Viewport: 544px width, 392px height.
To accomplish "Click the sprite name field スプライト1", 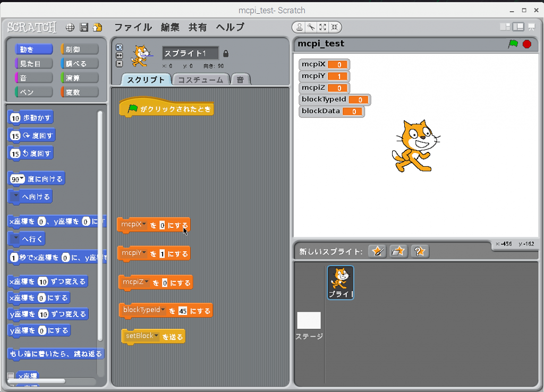I will [190, 54].
